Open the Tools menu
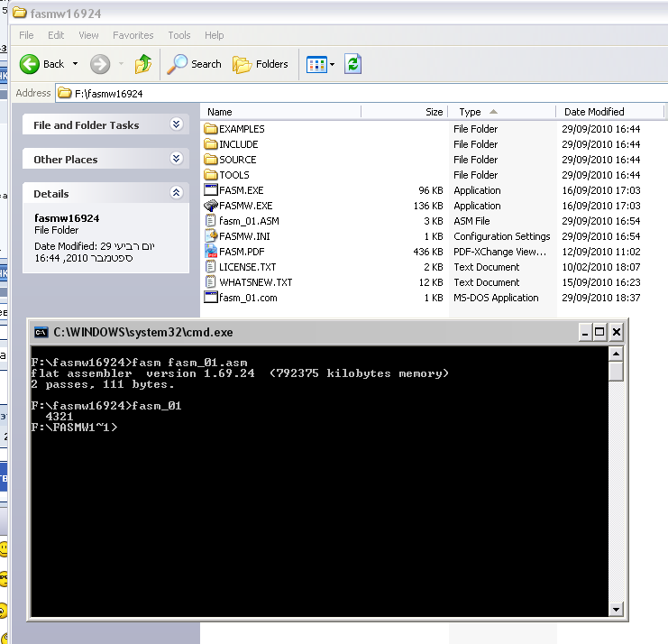The width and height of the screenshot is (668, 644). (179, 35)
